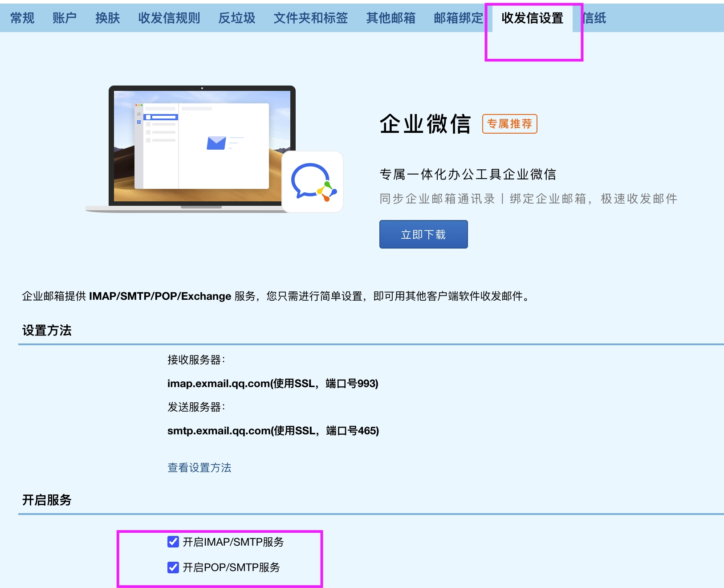Click the 开启服务 section heading
Viewport: 724px width, 588px height.
coord(47,500)
